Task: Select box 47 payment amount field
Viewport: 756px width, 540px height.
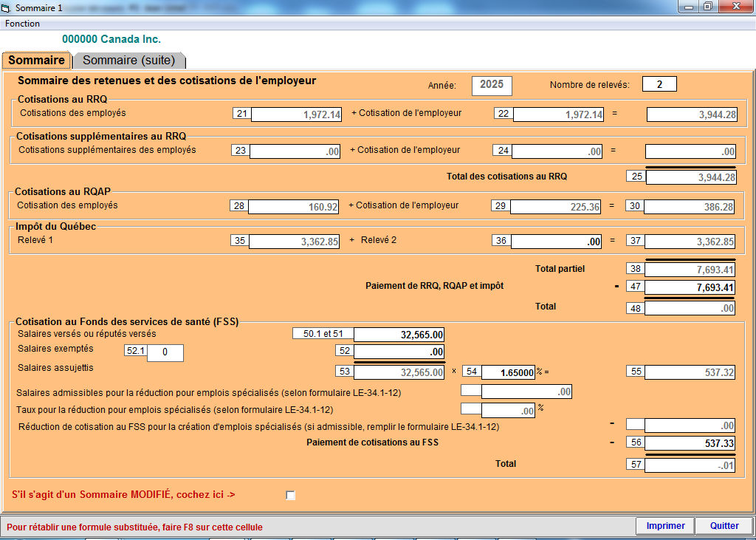Action: pos(690,287)
